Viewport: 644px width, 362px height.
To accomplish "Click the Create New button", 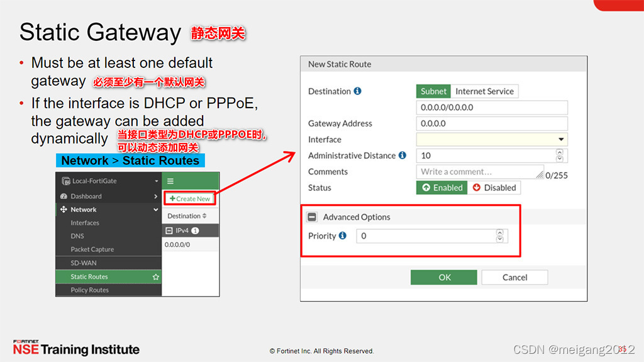I will point(190,199).
